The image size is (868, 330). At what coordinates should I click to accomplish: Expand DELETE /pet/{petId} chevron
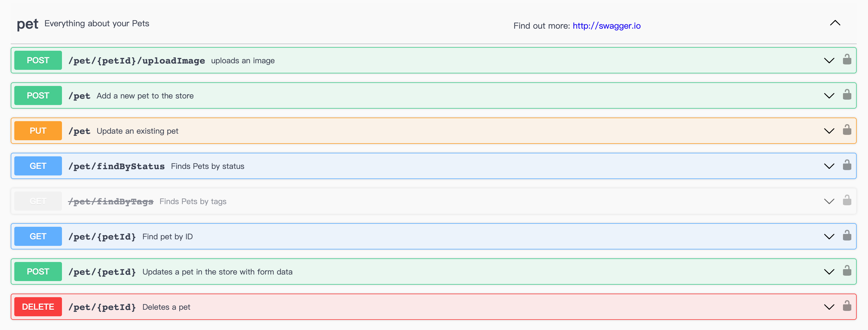click(x=829, y=307)
